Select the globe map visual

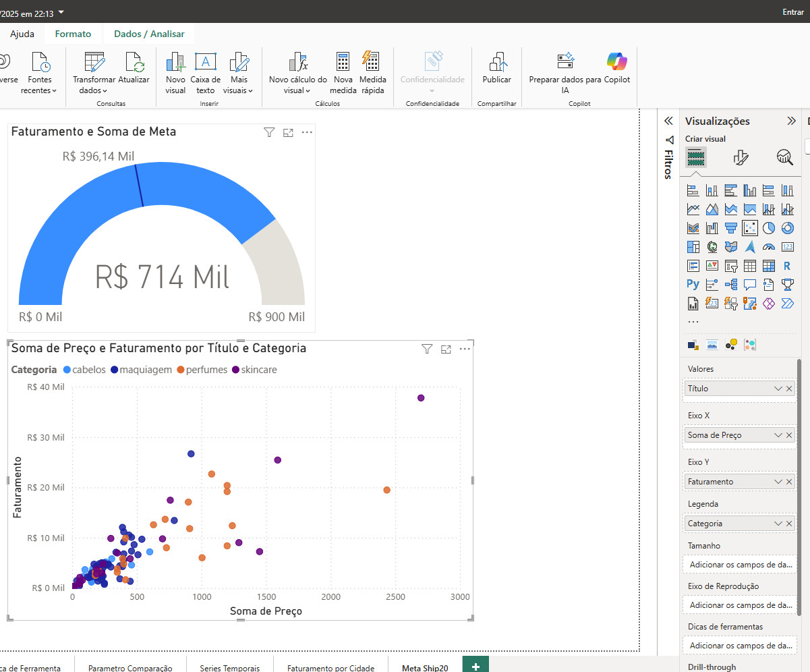click(x=712, y=247)
